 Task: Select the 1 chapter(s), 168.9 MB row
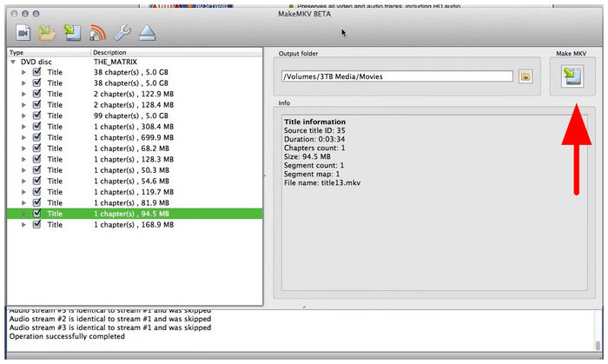pos(135,225)
